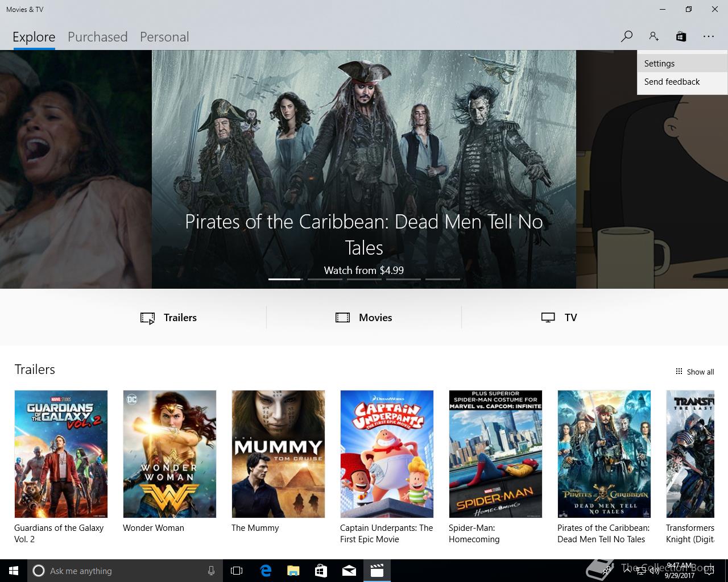Click Movies & TV taskbar icon

pos(377,571)
